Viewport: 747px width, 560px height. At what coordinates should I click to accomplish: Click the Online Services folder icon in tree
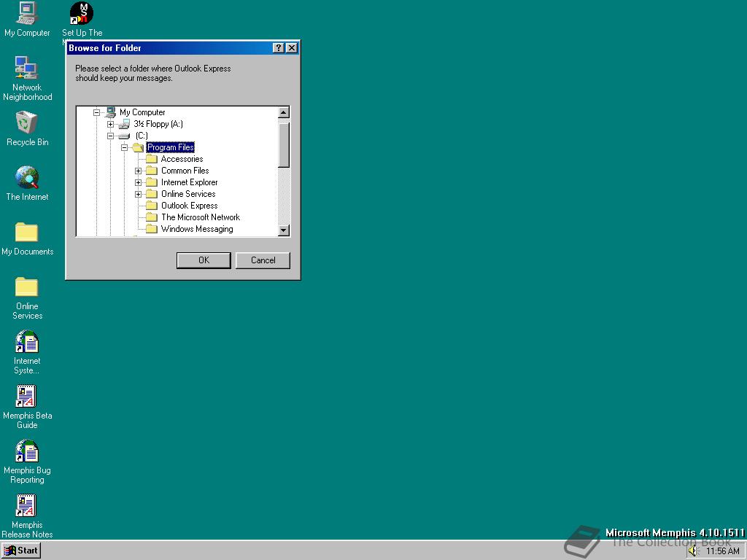[152, 194]
